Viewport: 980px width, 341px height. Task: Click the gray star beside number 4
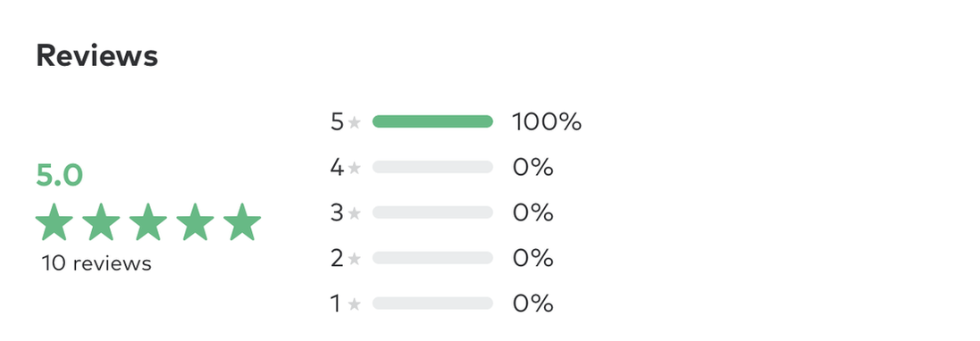[355, 168]
